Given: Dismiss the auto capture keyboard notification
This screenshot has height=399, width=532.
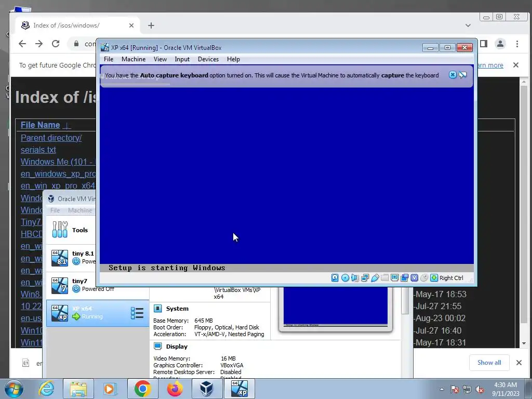Looking at the screenshot, I should (453, 75).
